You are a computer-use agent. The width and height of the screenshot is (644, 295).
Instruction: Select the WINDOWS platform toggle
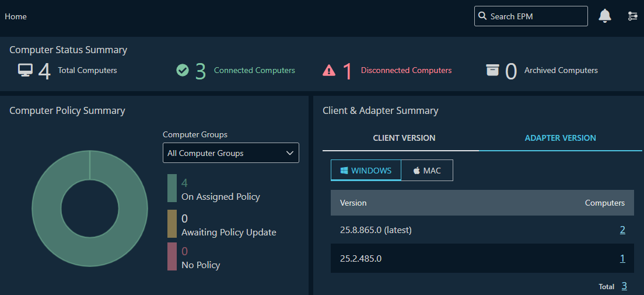[366, 171]
